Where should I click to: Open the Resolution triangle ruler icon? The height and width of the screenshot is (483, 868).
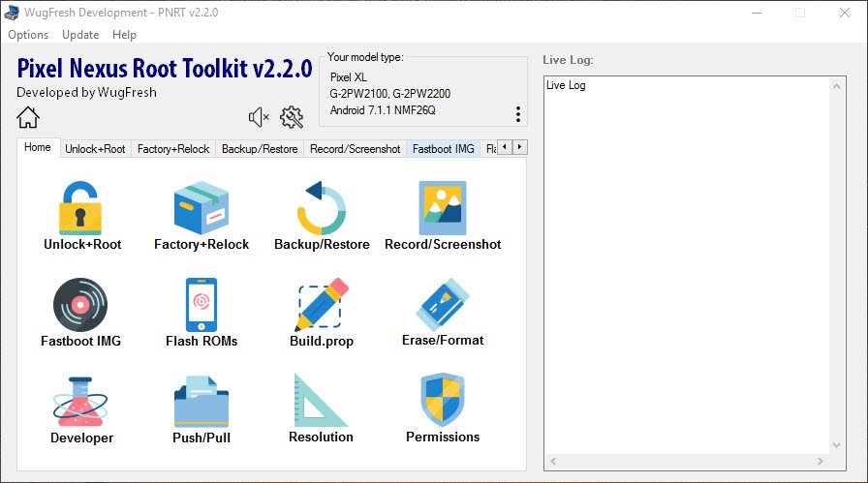(x=321, y=401)
